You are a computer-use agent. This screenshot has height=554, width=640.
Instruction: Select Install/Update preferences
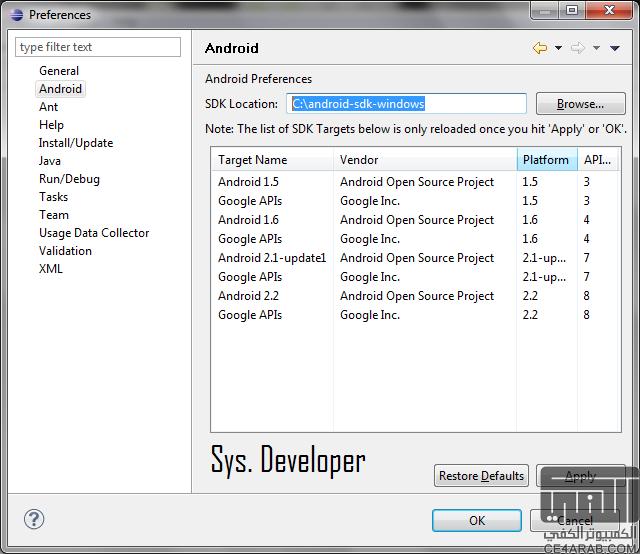(x=76, y=143)
